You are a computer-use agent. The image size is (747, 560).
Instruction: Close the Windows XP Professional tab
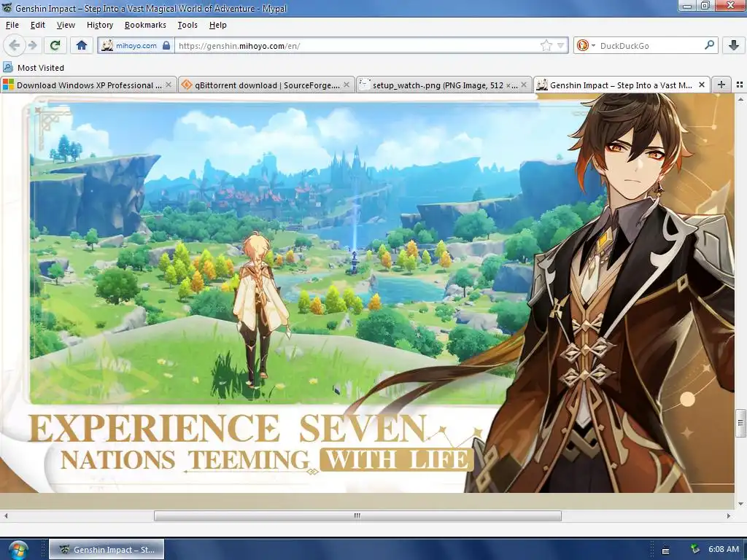(168, 85)
